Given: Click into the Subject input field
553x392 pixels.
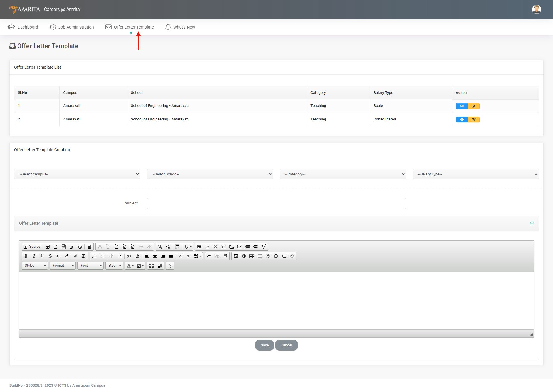Looking at the screenshot, I should [276, 203].
